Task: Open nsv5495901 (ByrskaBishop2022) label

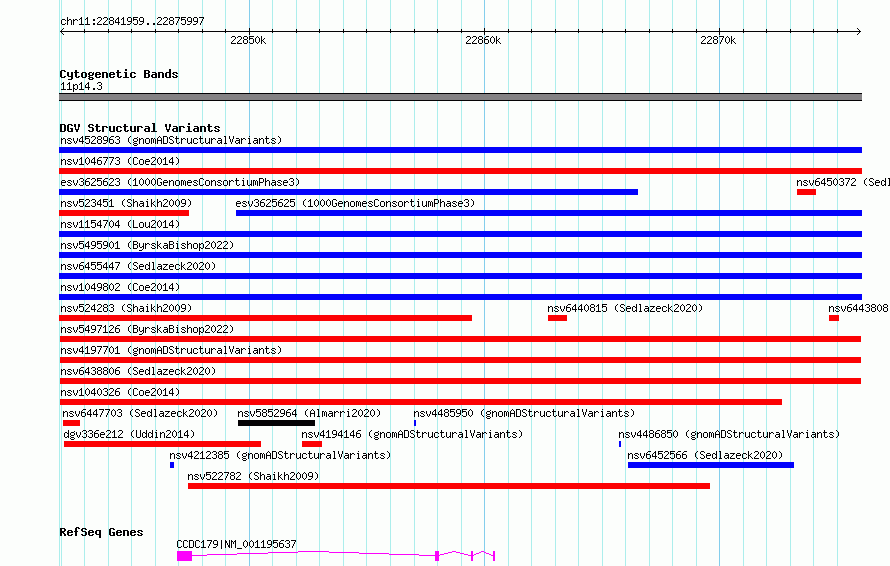Action: coord(147,245)
